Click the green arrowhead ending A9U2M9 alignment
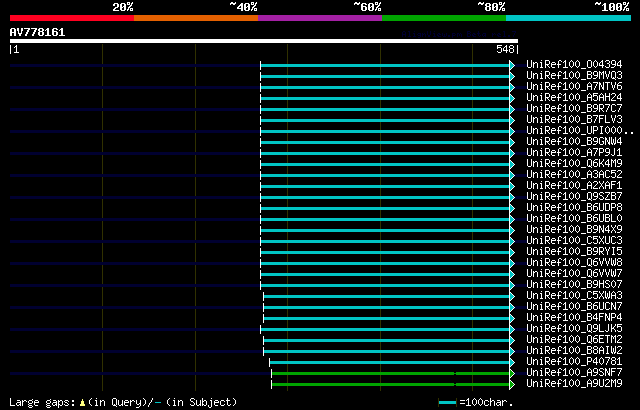This screenshot has height=410, width=640. point(512,385)
